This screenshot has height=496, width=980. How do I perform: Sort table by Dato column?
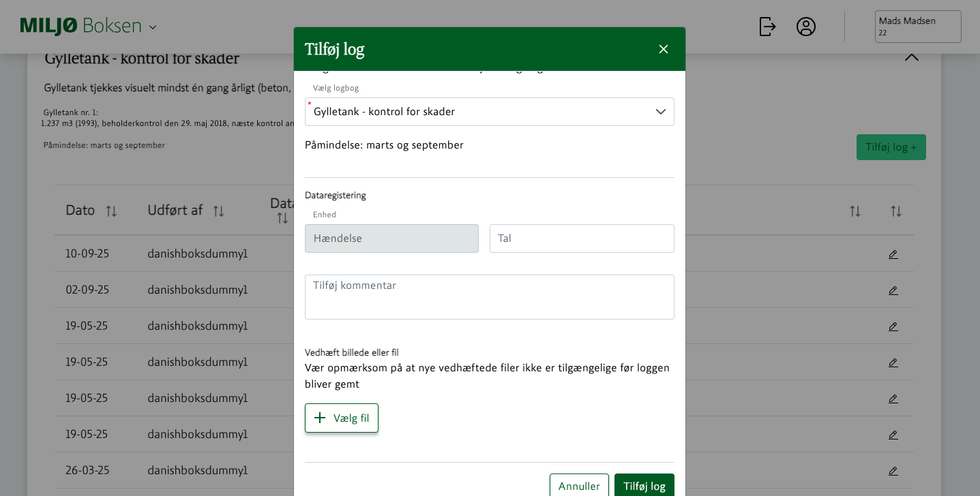(x=111, y=211)
